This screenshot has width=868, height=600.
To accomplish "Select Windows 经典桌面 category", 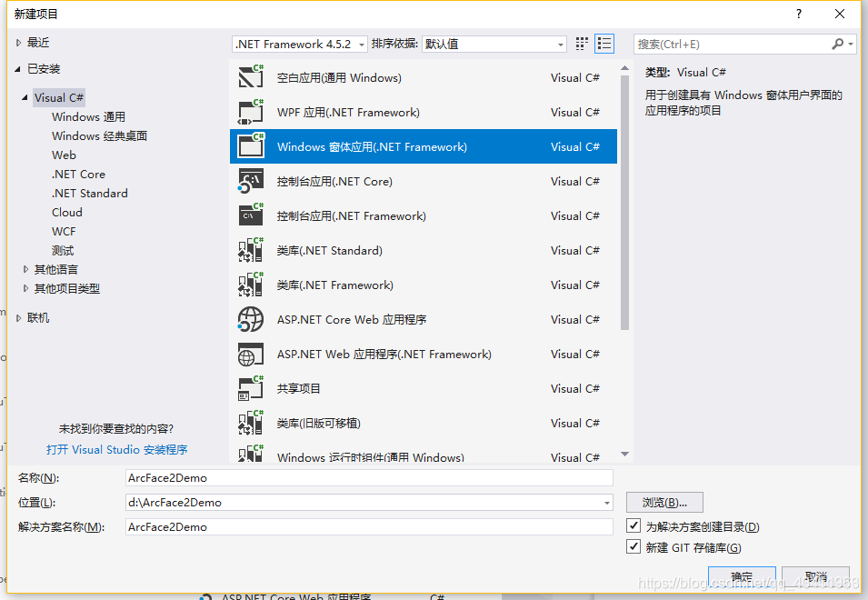I will [x=100, y=136].
